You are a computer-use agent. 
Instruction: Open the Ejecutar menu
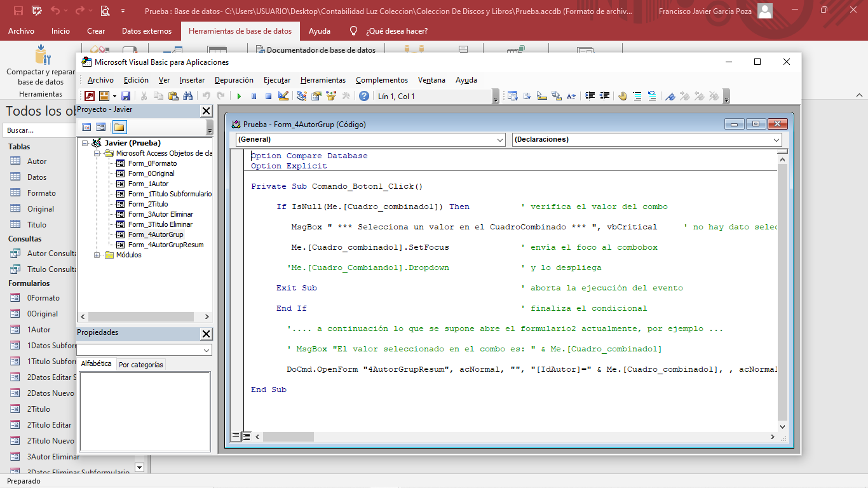pyautogui.click(x=277, y=80)
